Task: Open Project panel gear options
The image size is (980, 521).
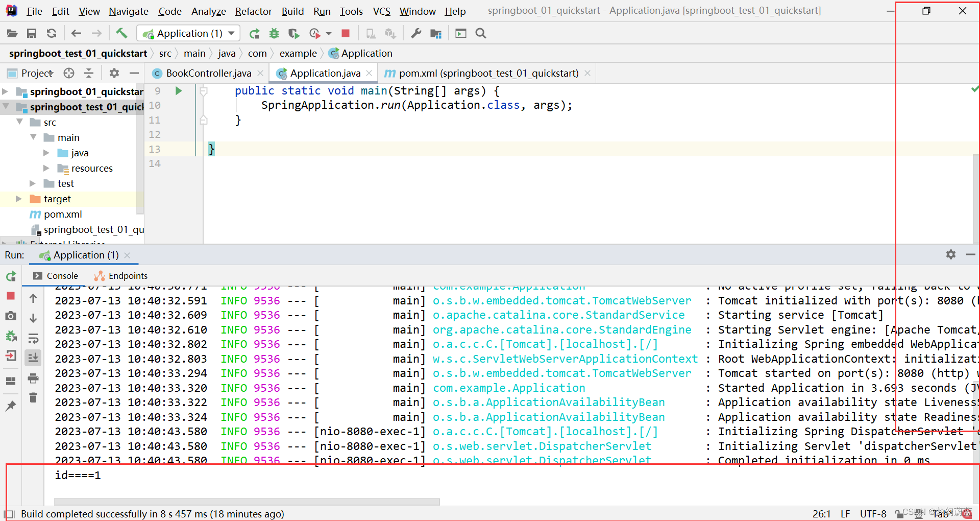Action: click(114, 73)
